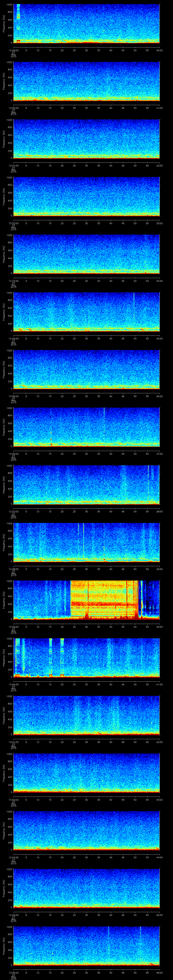This screenshot has width=173, height=980.
Task: Click the 13:41:00 start time label
Action: point(13,742)
